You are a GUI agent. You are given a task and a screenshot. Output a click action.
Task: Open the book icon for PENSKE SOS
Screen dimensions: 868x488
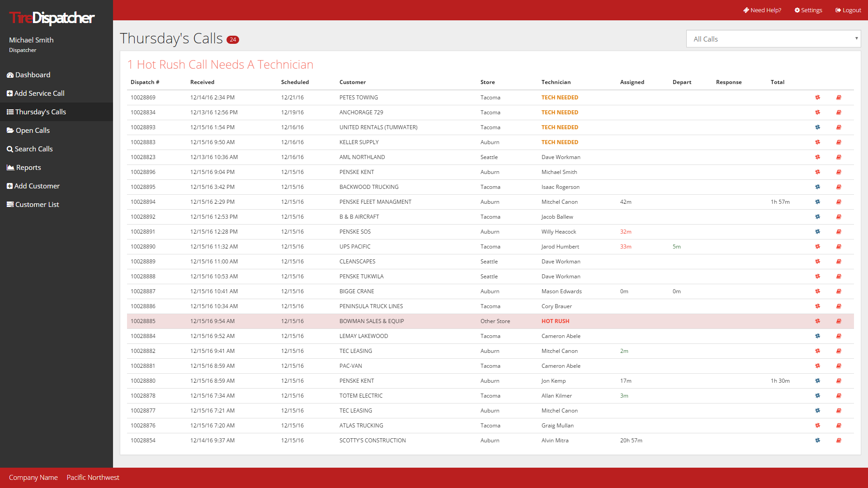click(x=839, y=232)
